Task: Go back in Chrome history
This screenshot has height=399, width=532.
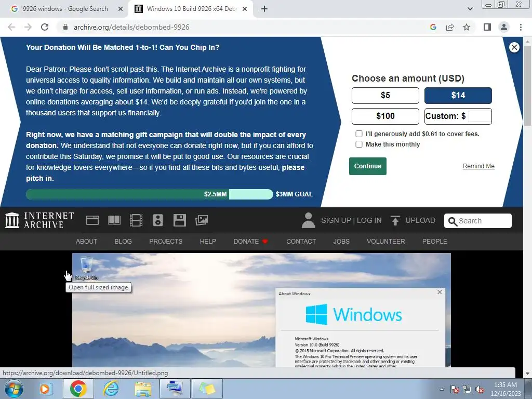Action: 11,27
